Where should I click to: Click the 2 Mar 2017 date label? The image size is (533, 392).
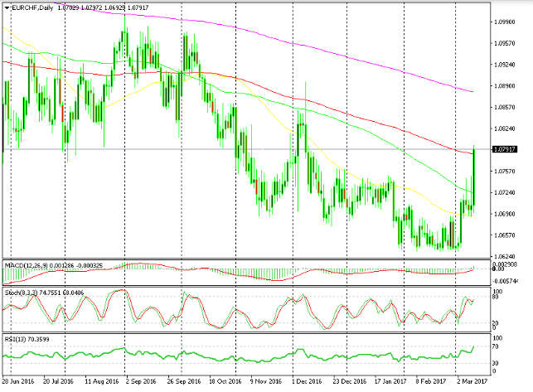475,385
